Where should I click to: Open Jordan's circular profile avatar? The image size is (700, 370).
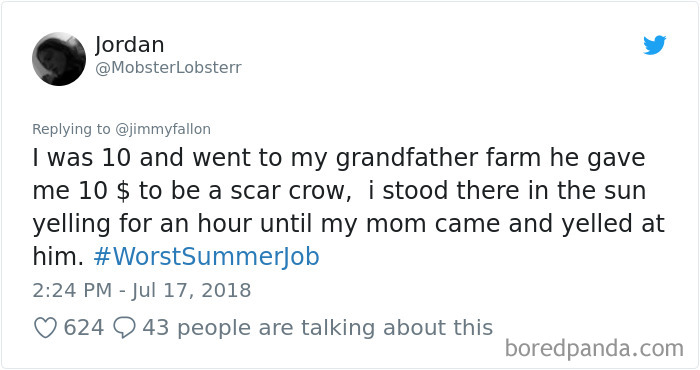pyautogui.click(x=59, y=59)
